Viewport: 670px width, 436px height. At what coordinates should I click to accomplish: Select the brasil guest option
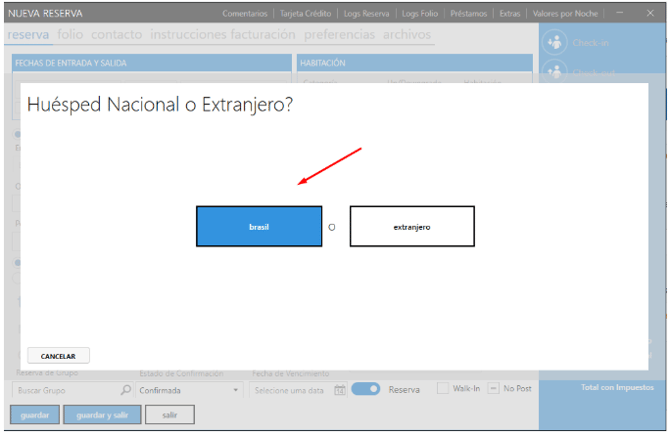pyautogui.click(x=259, y=227)
